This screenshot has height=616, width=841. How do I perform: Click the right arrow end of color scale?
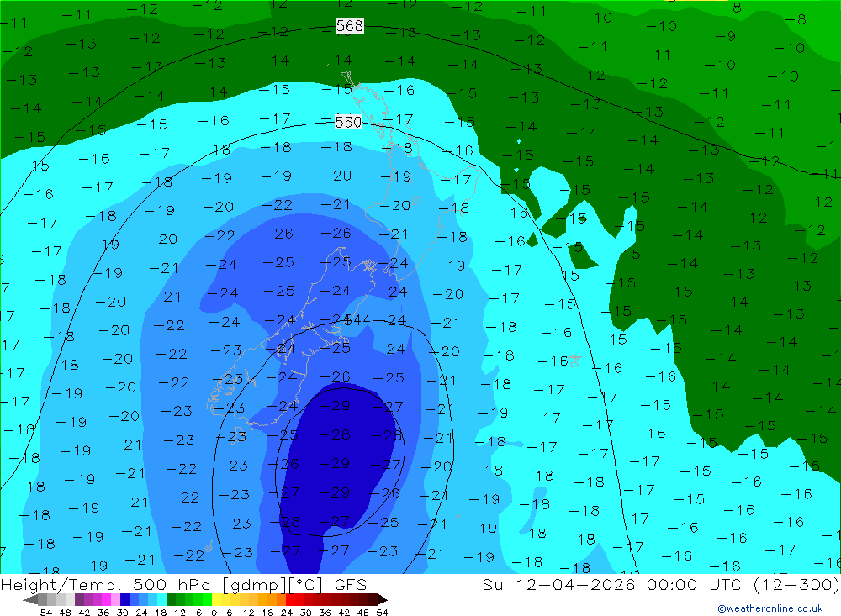click(383, 600)
